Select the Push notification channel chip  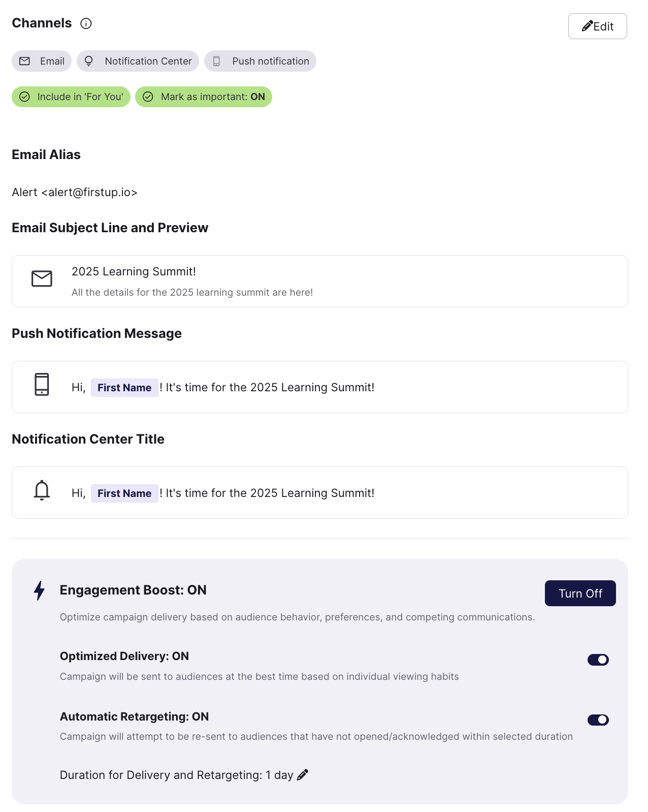pyautogui.click(x=260, y=61)
